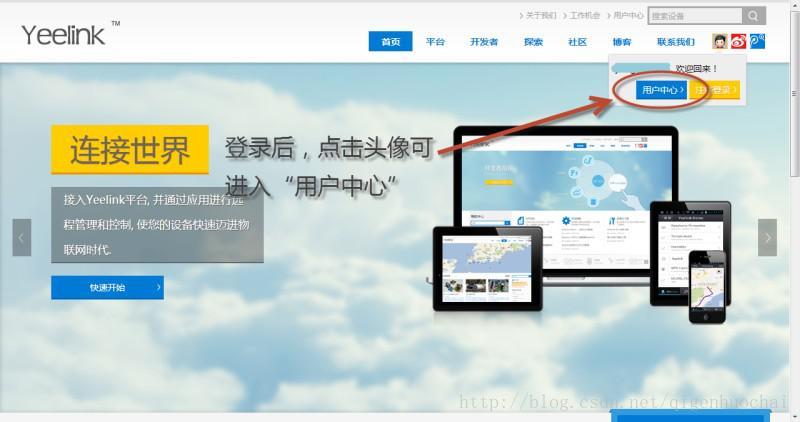Open the 用户中心 top link
The height and width of the screenshot is (422, 800).
tap(626, 16)
